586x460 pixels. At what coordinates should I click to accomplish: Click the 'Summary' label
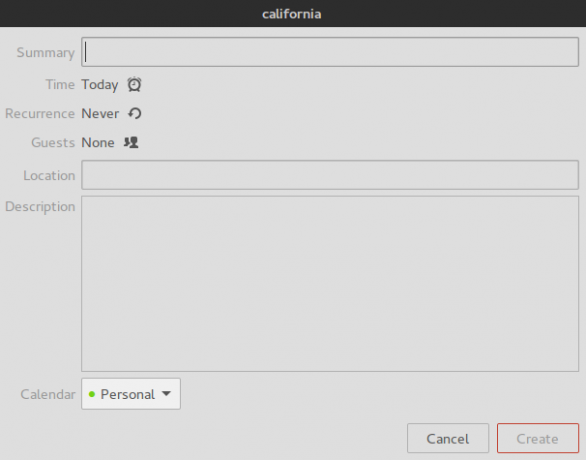coord(46,53)
